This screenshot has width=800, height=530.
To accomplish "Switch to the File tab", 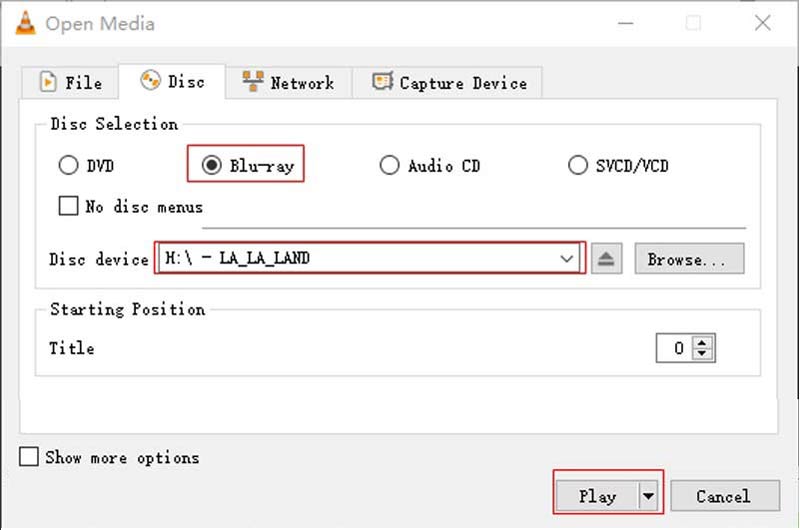I will (70, 83).
